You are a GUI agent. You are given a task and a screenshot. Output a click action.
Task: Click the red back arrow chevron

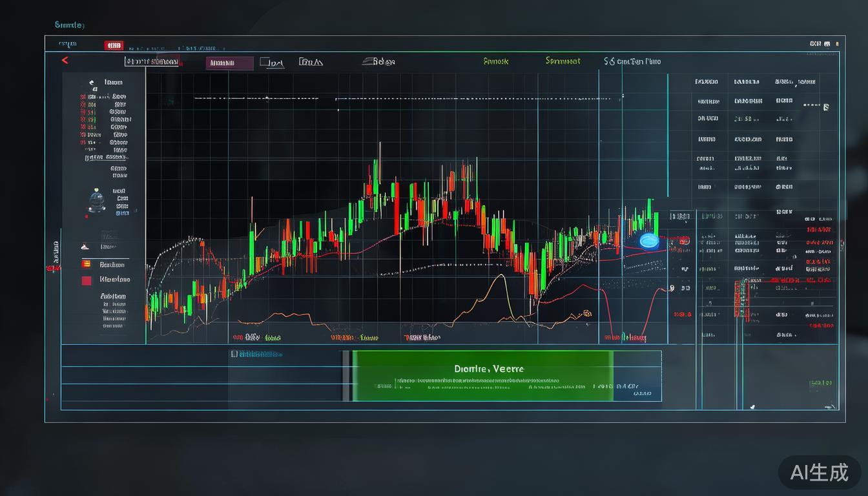[65, 61]
